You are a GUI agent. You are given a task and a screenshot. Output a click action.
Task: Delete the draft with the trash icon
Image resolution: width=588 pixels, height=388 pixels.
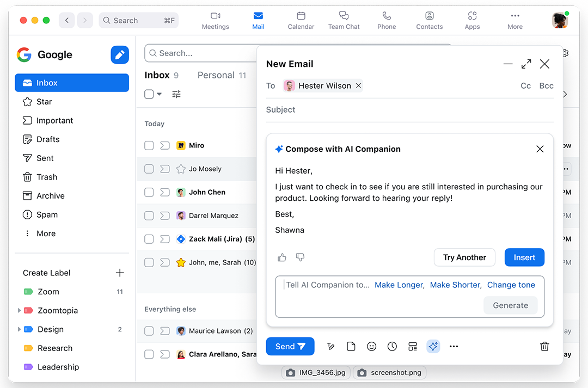544,346
